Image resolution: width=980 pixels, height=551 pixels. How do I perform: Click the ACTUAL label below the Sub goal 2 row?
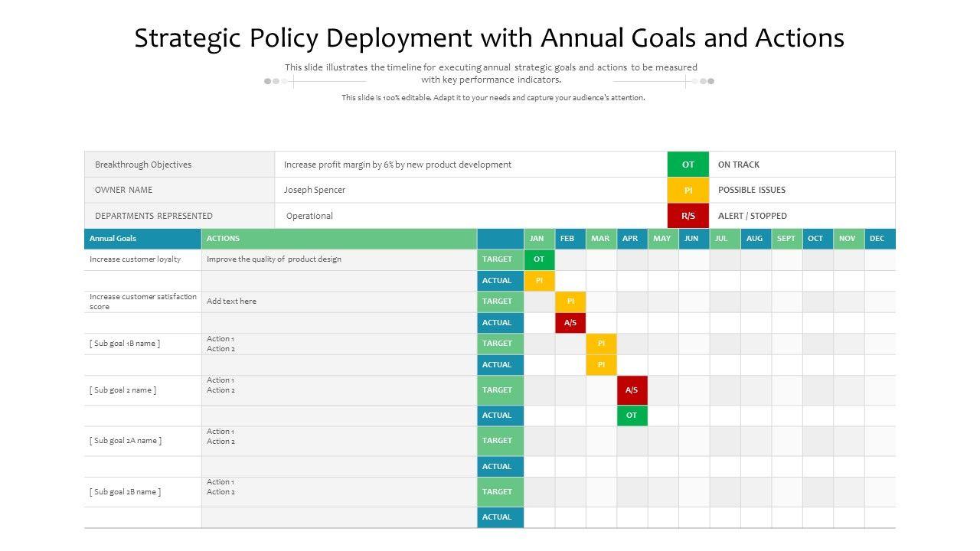pyautogui.click(x=501, y=416)
